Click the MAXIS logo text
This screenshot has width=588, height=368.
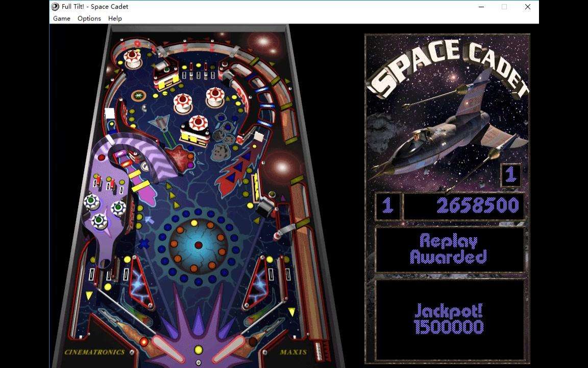click(x=293, y=352)
